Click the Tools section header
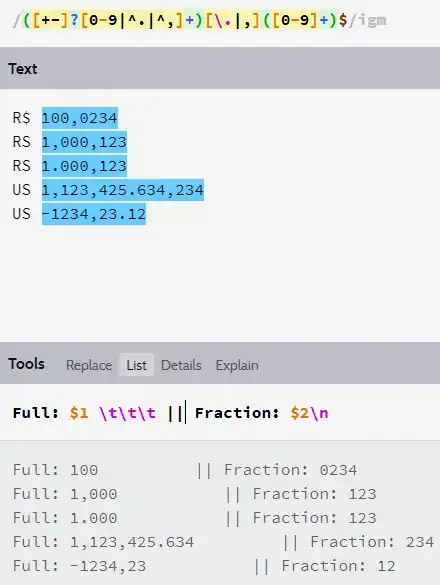This screenshot has height=585, width=440. (26, 364)
